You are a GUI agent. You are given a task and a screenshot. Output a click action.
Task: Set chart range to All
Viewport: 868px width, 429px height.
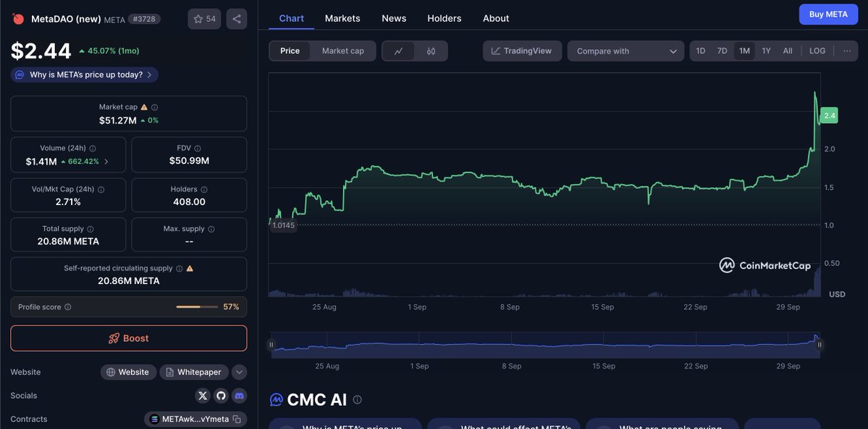click(x=788, y=51)
